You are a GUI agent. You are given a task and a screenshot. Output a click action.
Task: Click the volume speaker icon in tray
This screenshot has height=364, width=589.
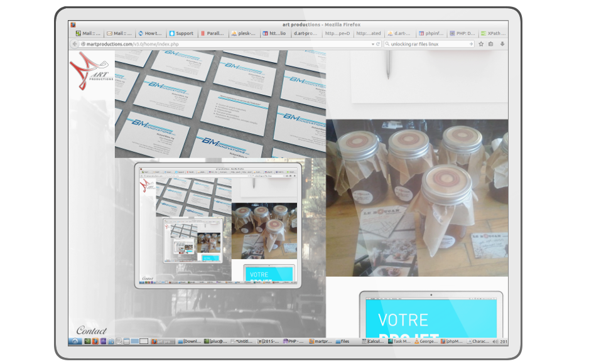[495, 341]
